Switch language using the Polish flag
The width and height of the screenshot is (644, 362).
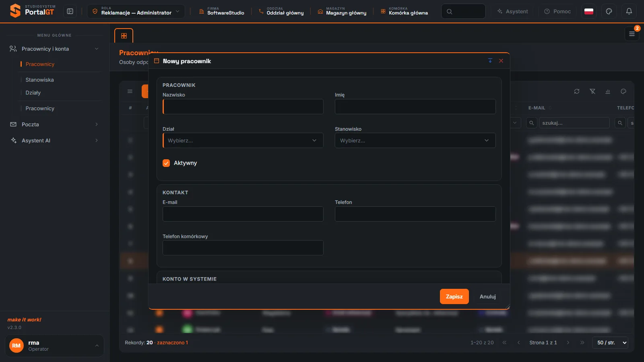pyautogui.click(x=589, y=11)
